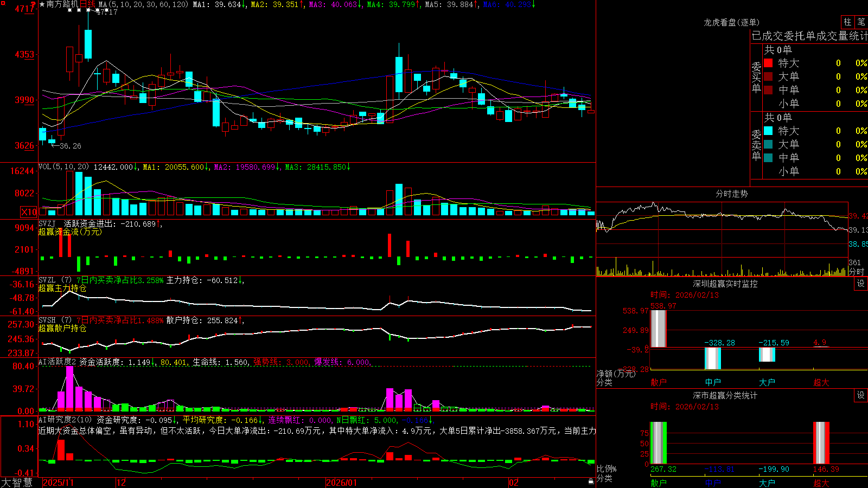Select the 龙虎看盘(逐单) panel title
The height and width of the screenshot is (488, 868).
(x=732, y=22)
